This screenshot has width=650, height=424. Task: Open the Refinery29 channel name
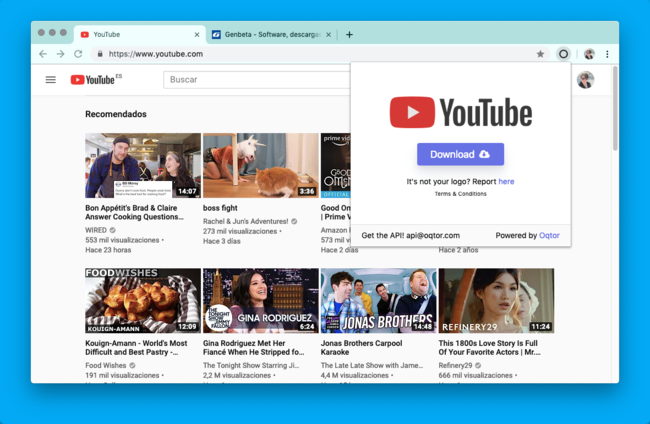(455, 365)
